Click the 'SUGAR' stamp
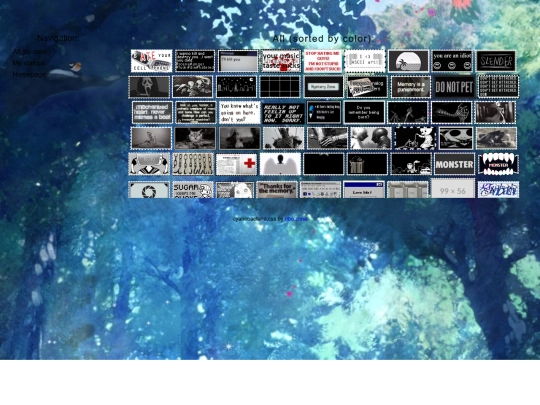Screen dimensions: 540x405 pyautogui.click(x=193, y=190)
